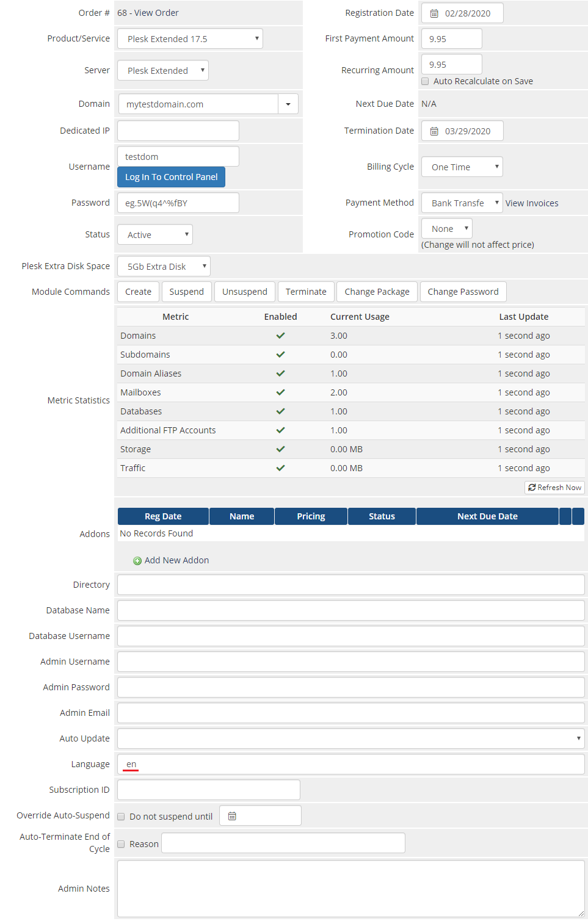Run the Create module command

pyautogui.click(x=138, y=292)
